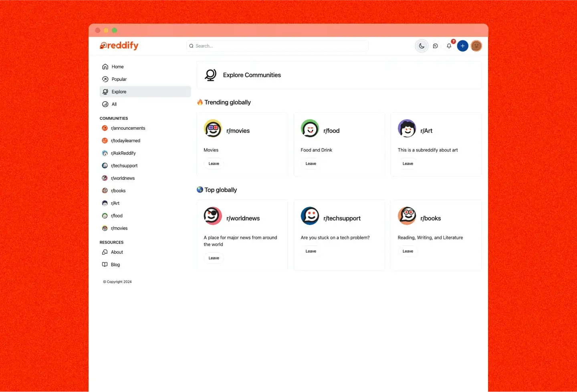Image resolution: width=577 pixels, height=392 pixels.
Task: Leave the r/worldnews community
Action: (x=214, y=258)
